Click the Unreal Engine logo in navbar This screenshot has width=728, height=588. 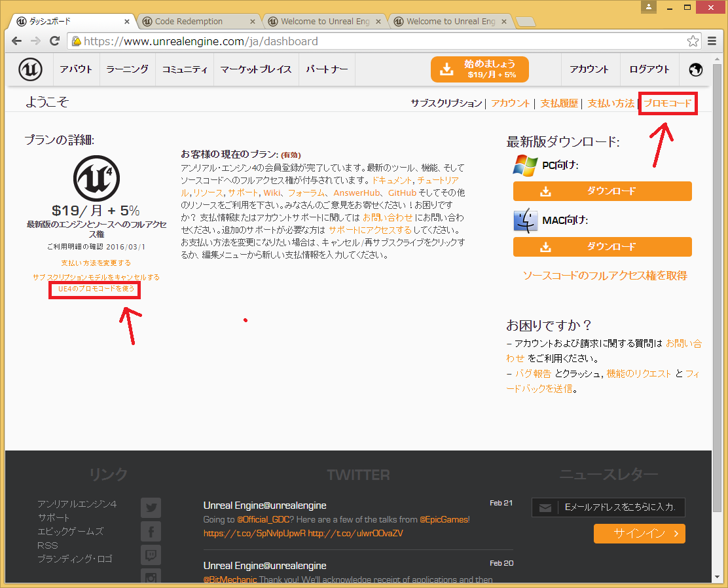coord(30,69)
